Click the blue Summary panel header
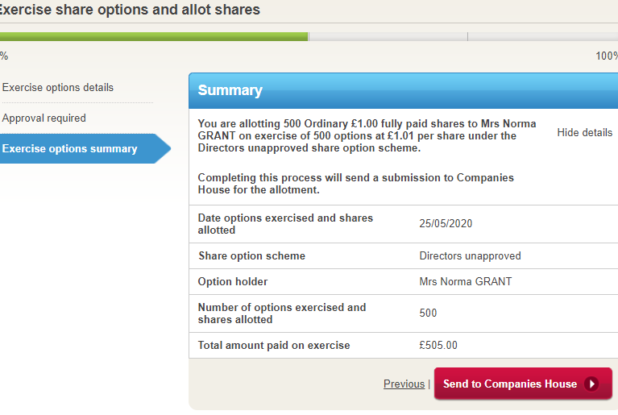 tap(400, 90)
